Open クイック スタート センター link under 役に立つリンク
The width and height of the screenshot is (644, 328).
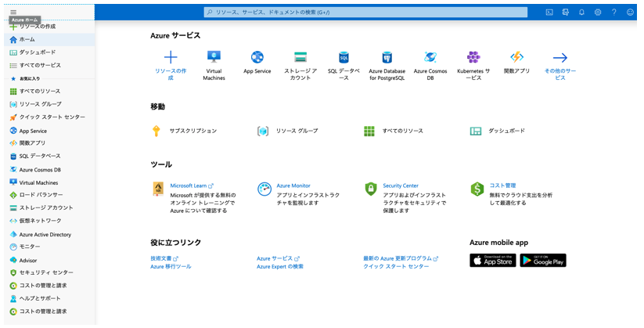[x=396, y=266]
